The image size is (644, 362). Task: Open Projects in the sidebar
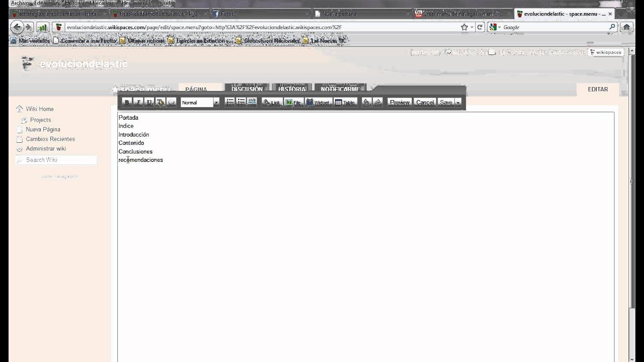(40, 120)
